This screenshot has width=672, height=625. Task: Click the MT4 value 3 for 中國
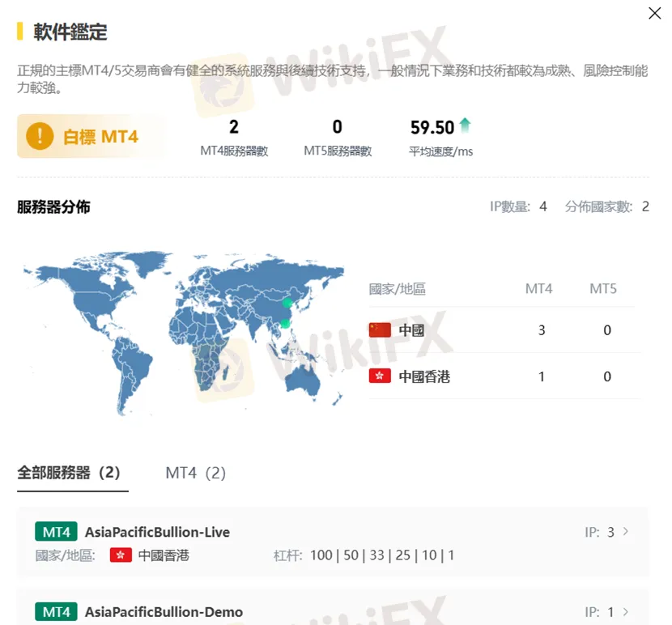click(542, 330)
